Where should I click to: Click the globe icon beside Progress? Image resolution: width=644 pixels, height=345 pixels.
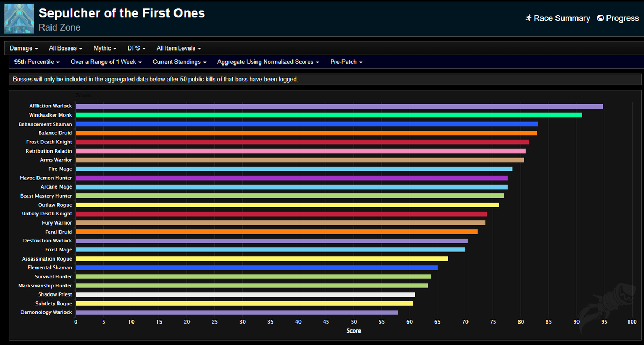tap(600, 18)
